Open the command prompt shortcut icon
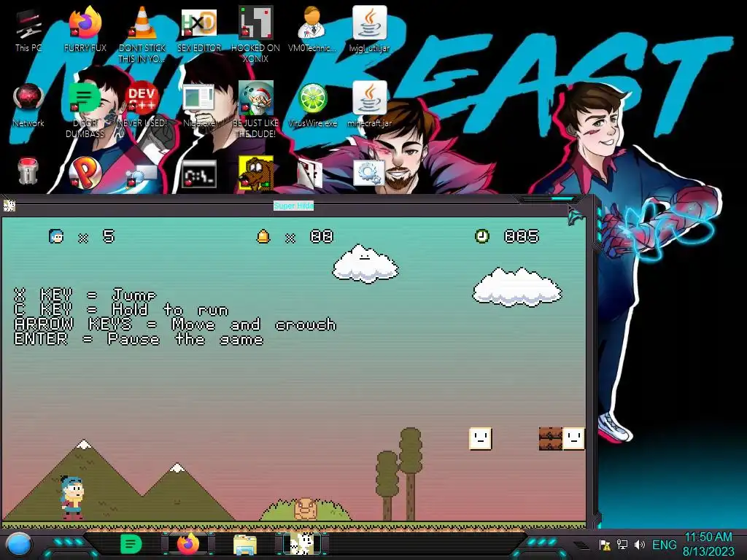The height and width of the screenshot is (560, 747). pos(199,174)
